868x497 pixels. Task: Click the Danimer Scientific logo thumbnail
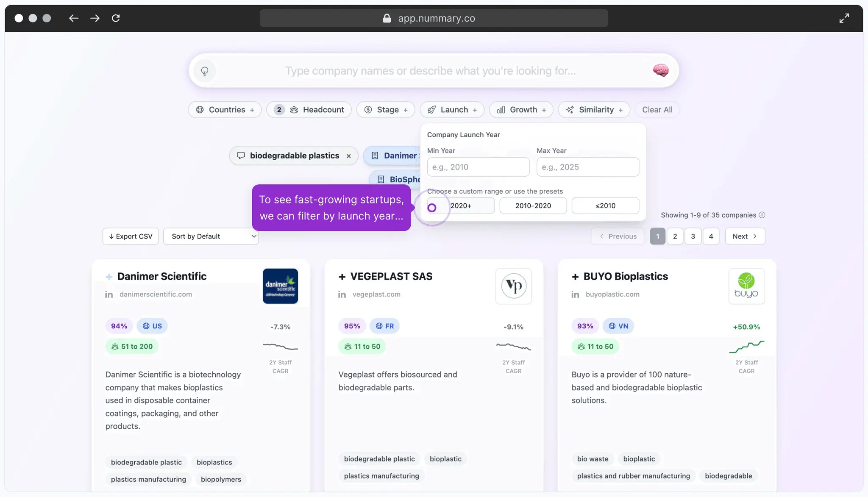pos(280,286)
